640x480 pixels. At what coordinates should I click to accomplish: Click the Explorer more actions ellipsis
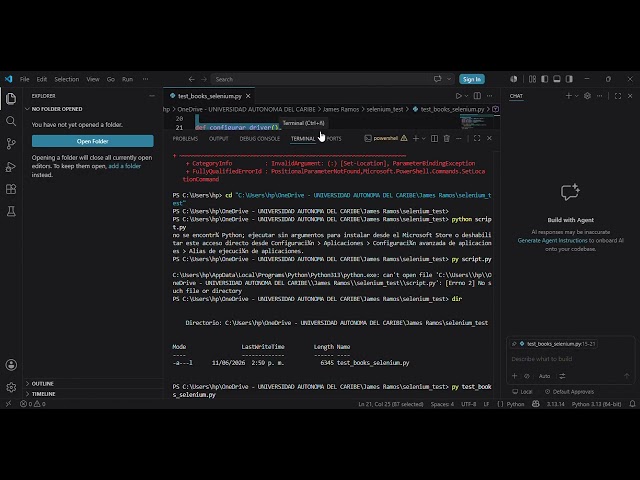click(152, 96)
